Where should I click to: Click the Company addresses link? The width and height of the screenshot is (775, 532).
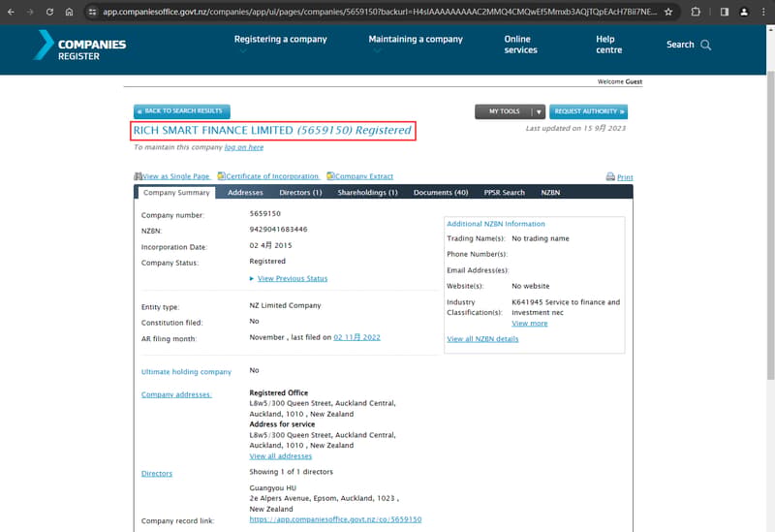(176, 394)
